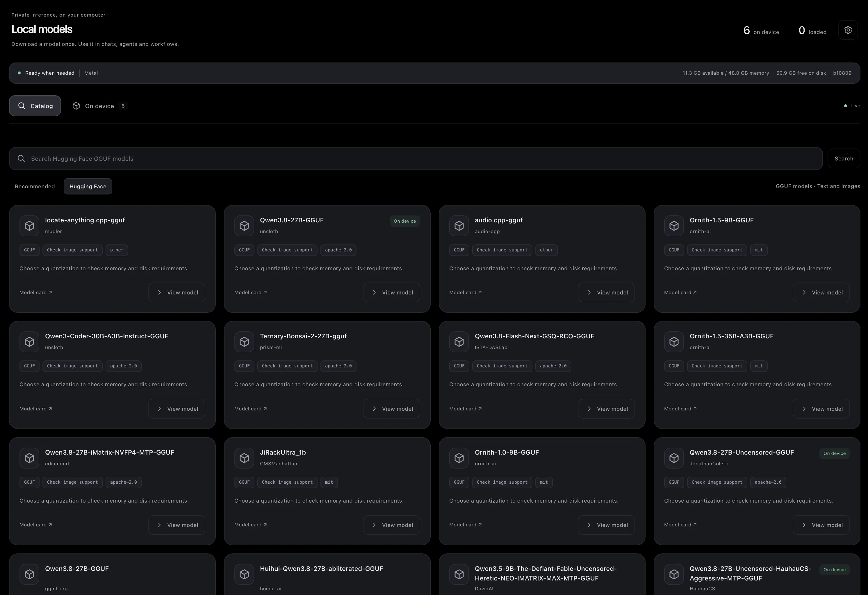View model for Ornith-1.5-35B-A3B-GGUF
Viewport: 868px width, 595px height.
tap(821, 409)
